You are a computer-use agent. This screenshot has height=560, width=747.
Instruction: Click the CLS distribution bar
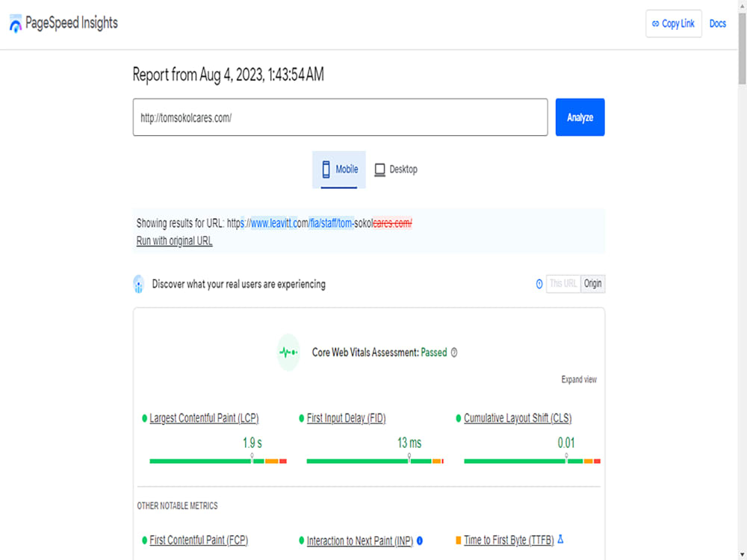click(532, 461)
